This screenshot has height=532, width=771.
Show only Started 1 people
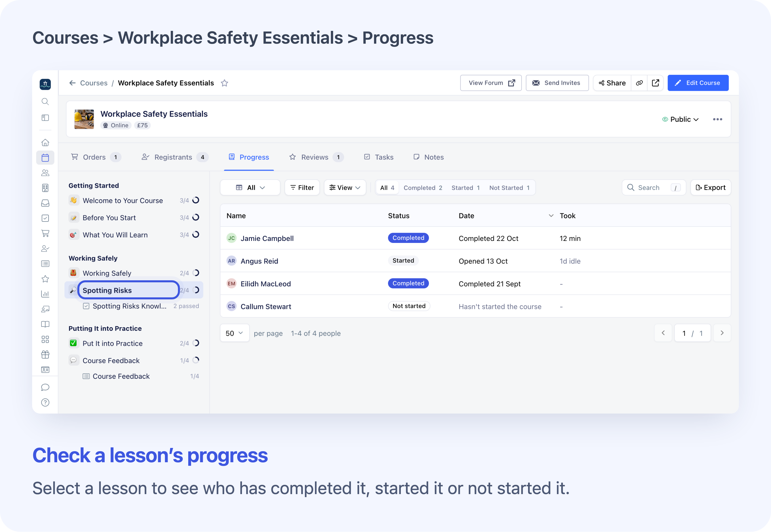465,188
